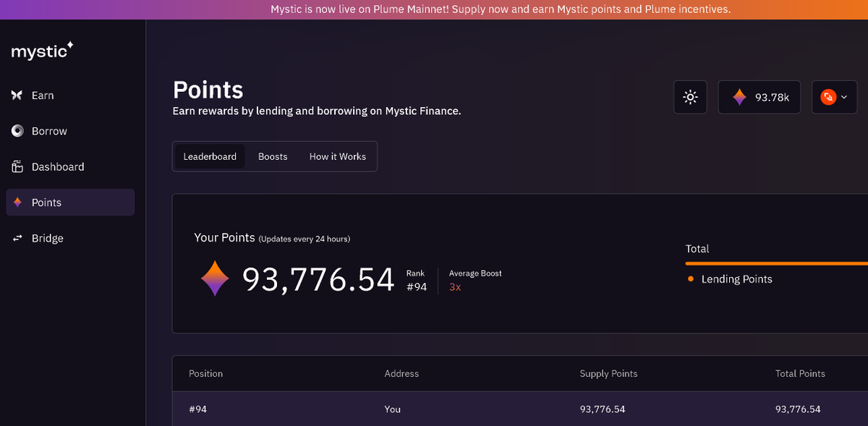
Task: Click the orange Total progress bar
Action: pos(777,264)
